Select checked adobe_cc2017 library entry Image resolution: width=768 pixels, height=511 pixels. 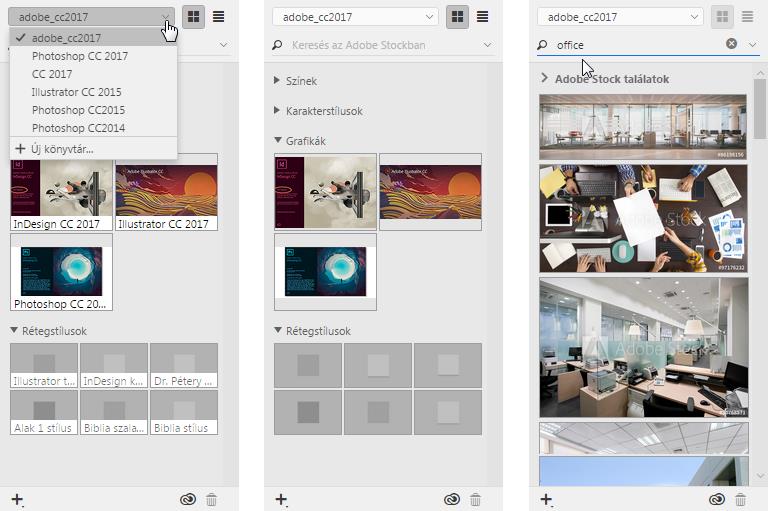coord(93,38)
